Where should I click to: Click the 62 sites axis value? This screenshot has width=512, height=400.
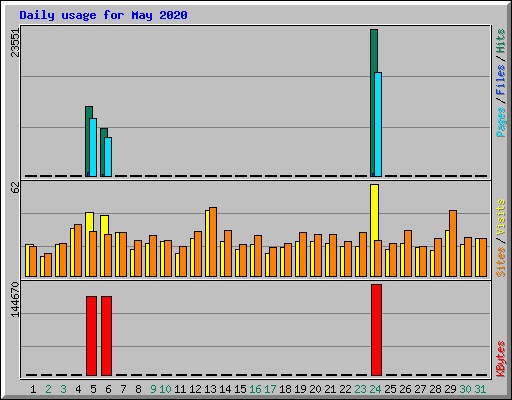pyautogui.click(x=15, y=188)
